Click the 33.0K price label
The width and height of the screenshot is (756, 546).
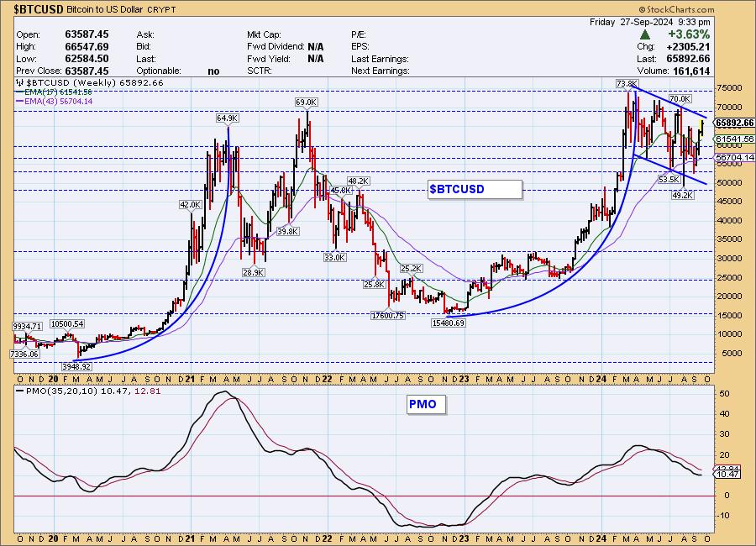[334, 258]
